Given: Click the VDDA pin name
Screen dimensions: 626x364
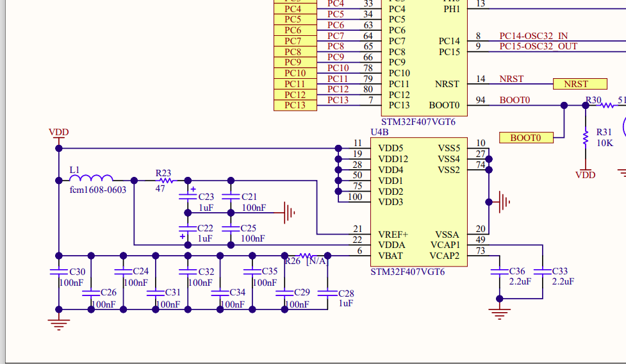Looking at the screenshot, I should 391,245.
